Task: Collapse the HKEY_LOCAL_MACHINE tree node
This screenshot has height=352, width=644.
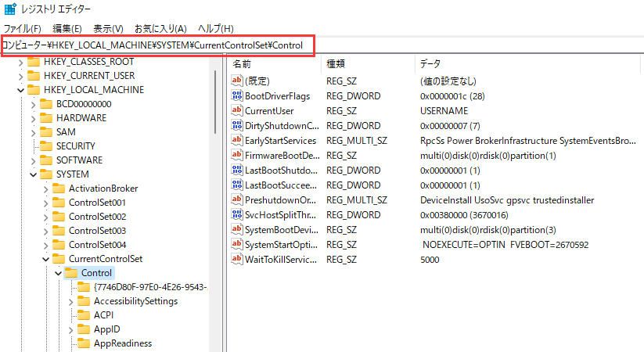Action: point(20,90)
